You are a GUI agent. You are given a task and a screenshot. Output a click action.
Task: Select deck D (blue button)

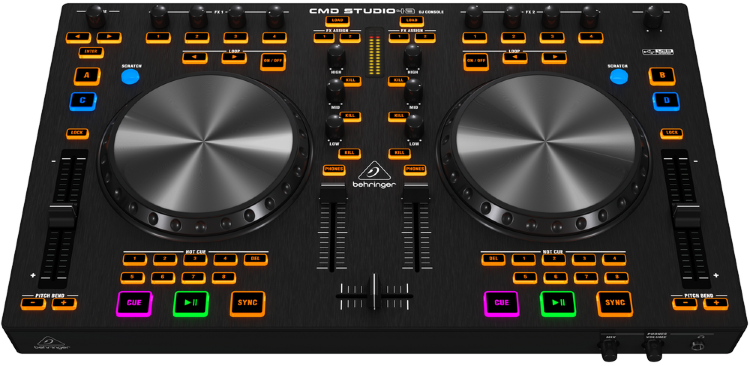point(666,101)
